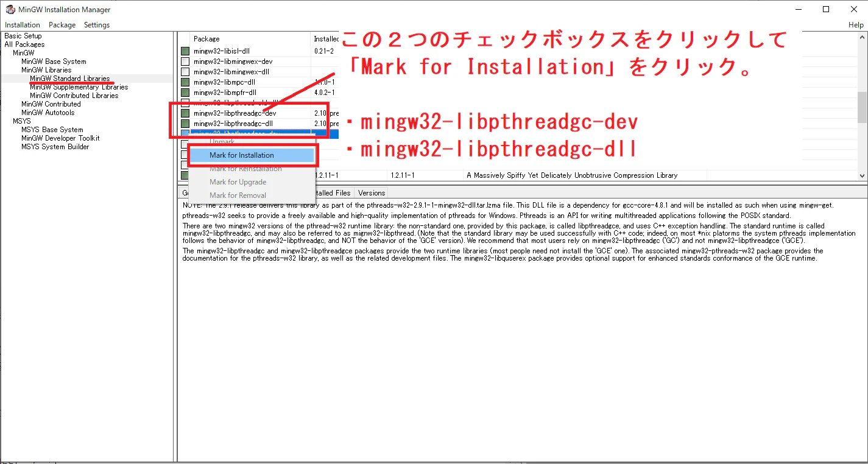Open the Package menu
Image resolution: width=868 pixels, height=464 pixels.
(x=62, y=25)
